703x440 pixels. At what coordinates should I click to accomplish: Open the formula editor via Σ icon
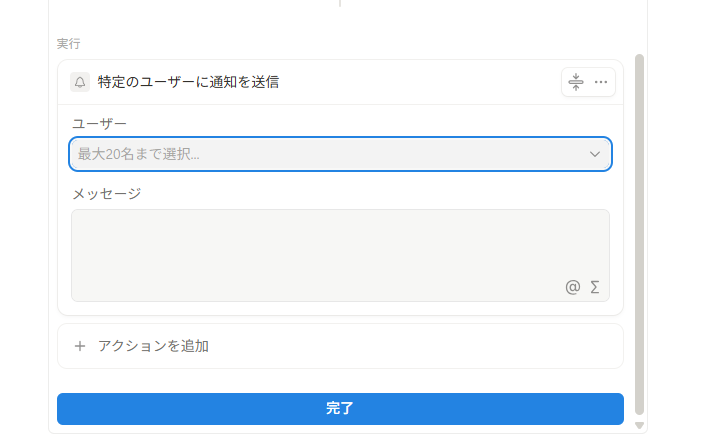tap(595, 287)
